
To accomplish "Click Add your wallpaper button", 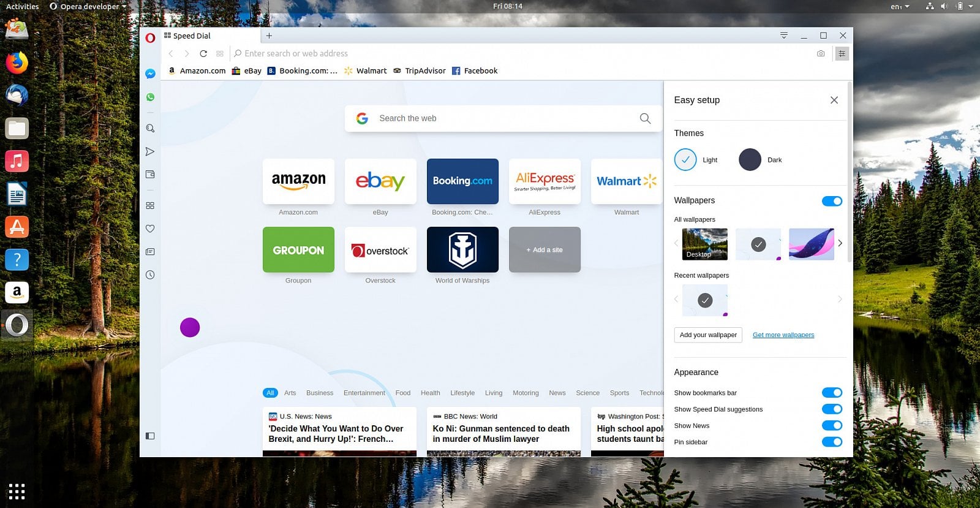I will coord(708,335).
